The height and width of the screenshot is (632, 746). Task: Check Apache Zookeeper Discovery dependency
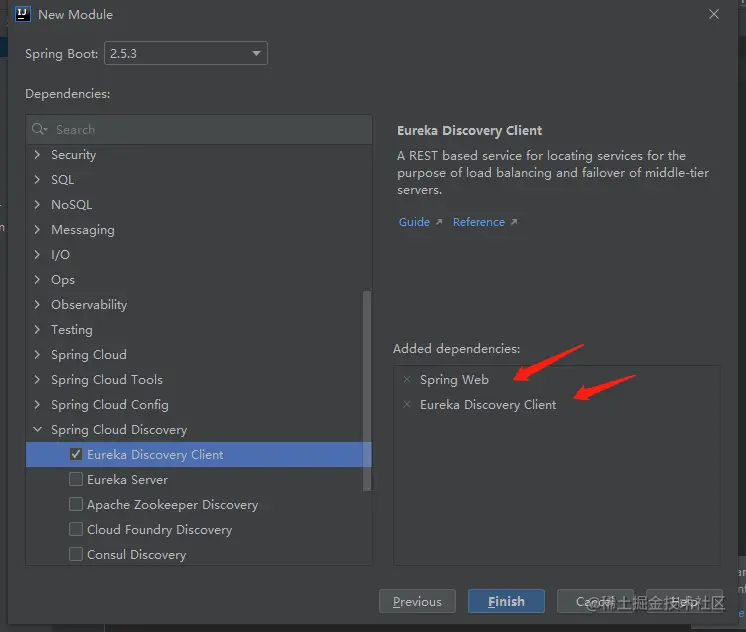coord(76,504)
